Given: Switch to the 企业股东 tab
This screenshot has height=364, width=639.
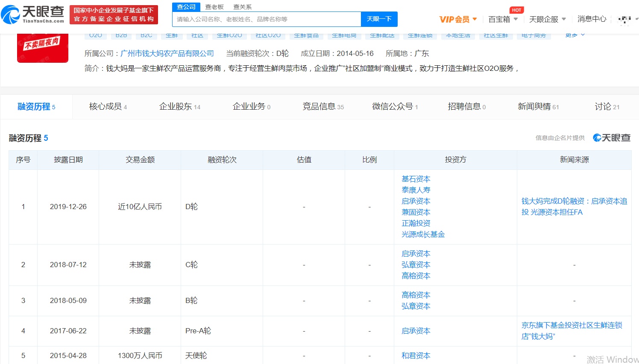Looking at the screenshot, I should click(180, 107).
